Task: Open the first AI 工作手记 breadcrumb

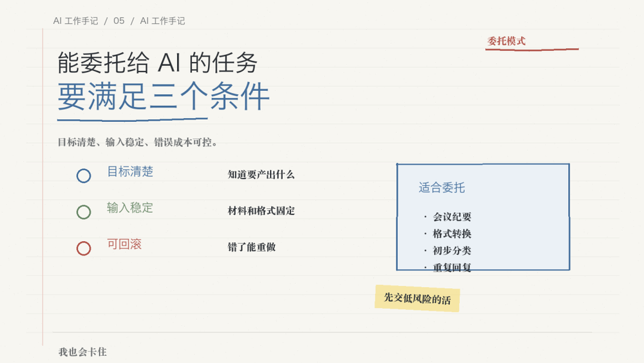Action: pyautogui.click(x=75, y=21)
